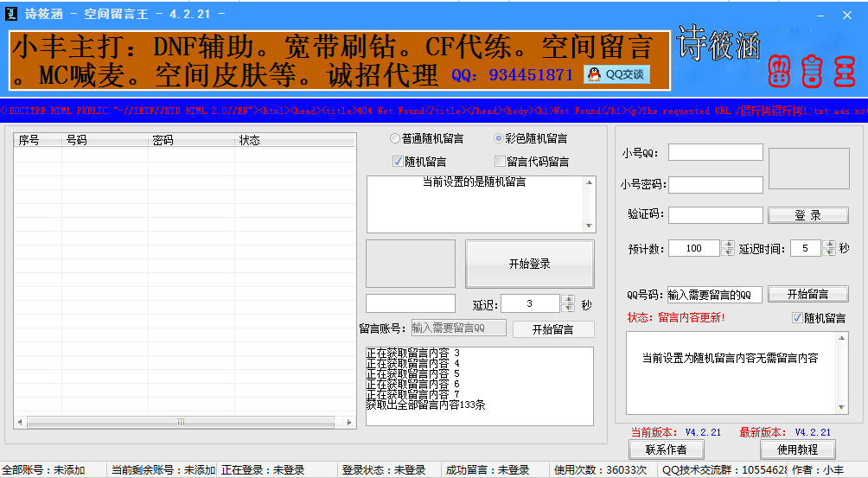868x478 pixels.
Task: Click status bar 成功留言:未登录
Action: pyautogui.click(x=488, y=470)
